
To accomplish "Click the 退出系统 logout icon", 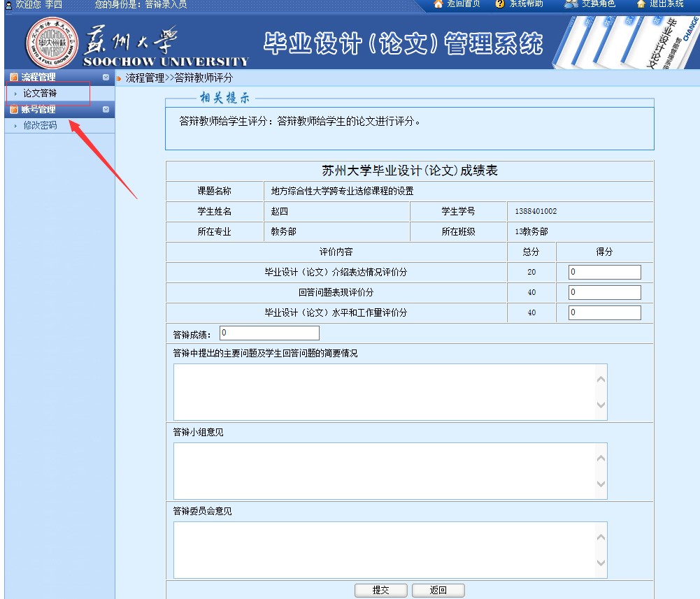I will click(x=641, y=4).
